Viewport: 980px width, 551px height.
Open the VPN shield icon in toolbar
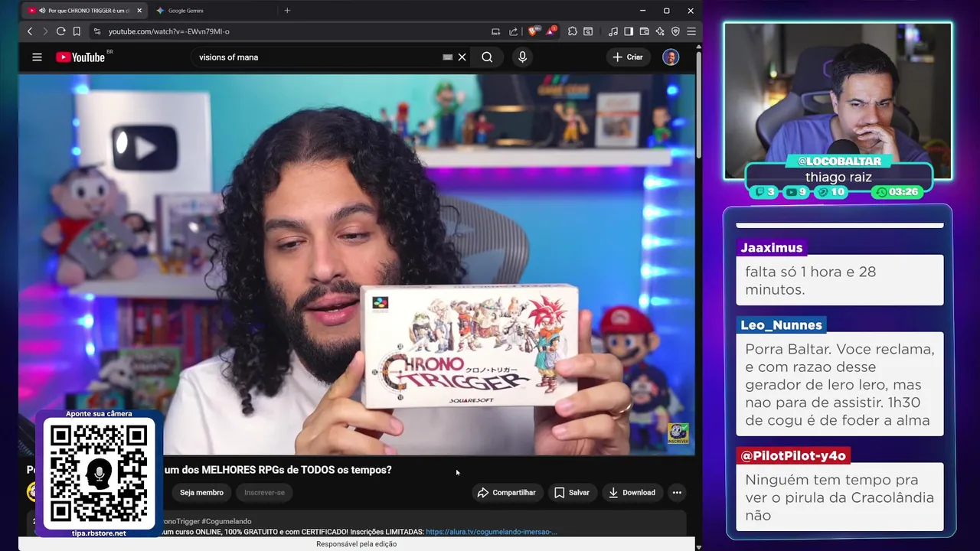pyautogui.click(x=675, y=31)
